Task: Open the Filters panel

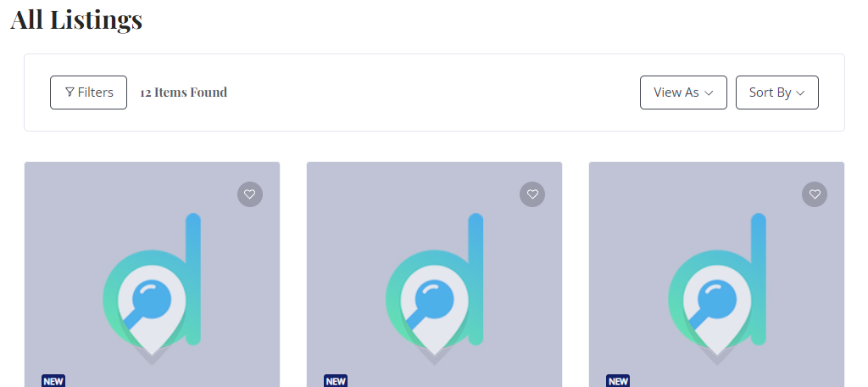Action: point(88,93)
